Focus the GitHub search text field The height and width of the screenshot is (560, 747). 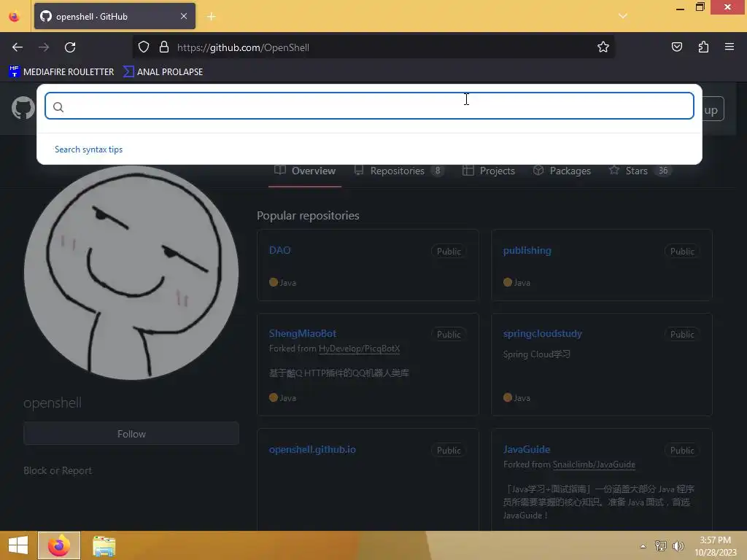tap(369, 106)
